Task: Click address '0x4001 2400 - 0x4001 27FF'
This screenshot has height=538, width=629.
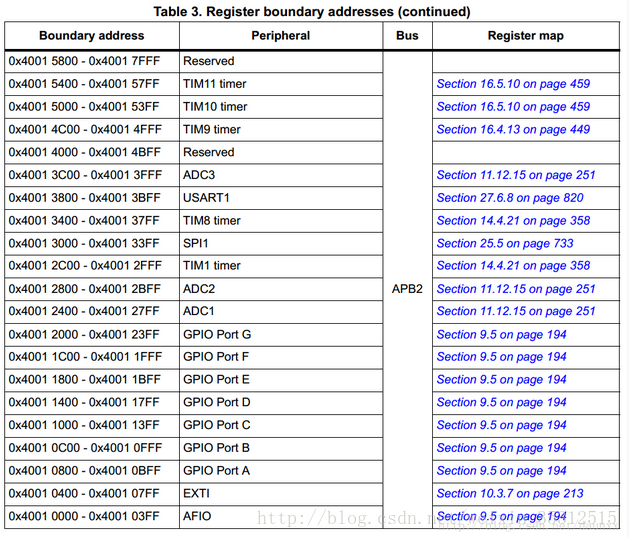Action: (84, 311)
